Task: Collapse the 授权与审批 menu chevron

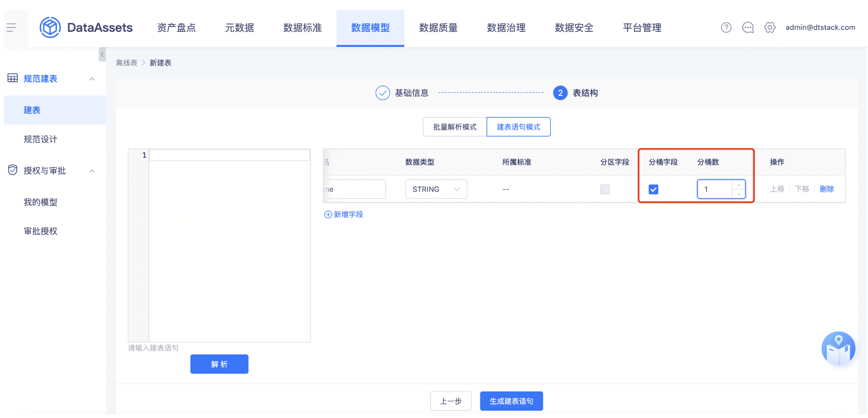Action: pyautogui.click(x=92, y=171)
